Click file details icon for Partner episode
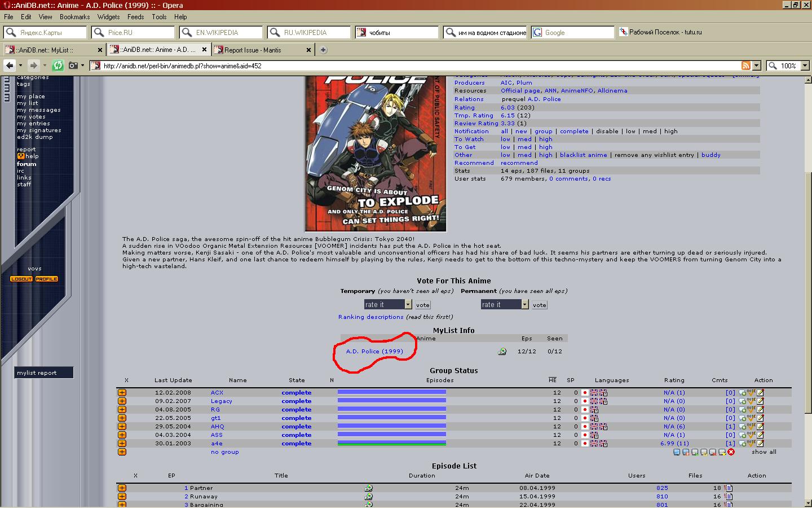The width and height of the screenshot is (812, 508). (729, 488)
